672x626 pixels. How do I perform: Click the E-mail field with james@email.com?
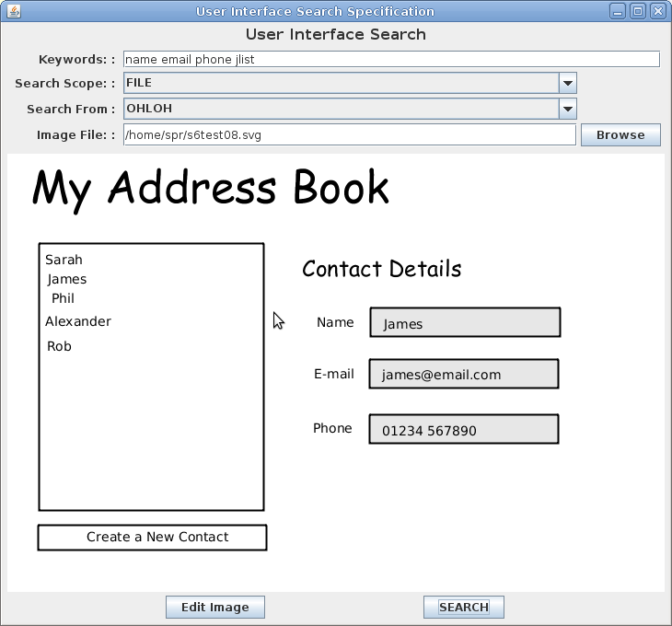[464, 374]
